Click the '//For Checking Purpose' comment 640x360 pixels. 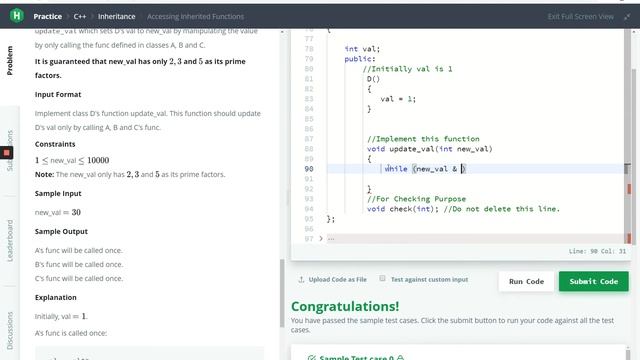tap(416, 199)
